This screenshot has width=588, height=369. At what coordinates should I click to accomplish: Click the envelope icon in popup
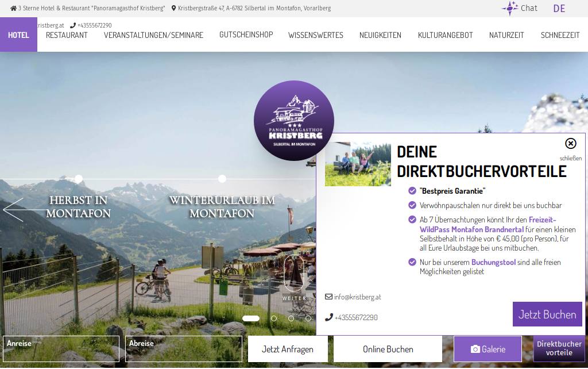click(x=328, y=297)
